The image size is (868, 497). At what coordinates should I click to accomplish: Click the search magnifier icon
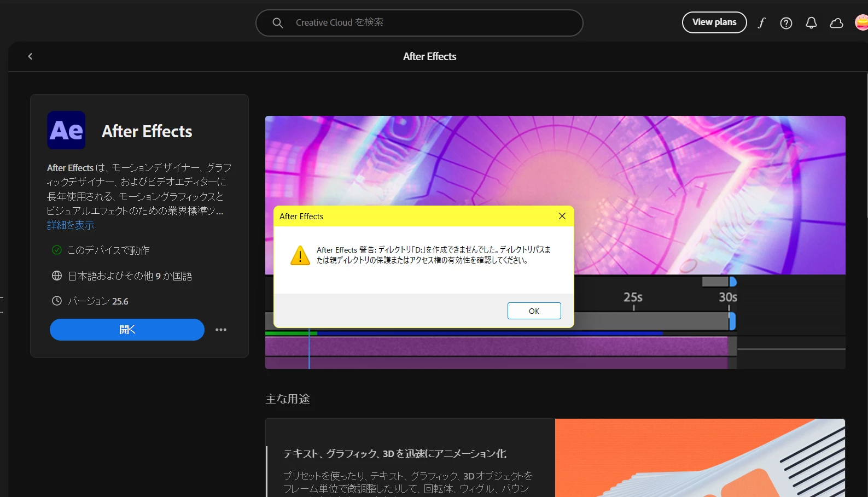[x=277, y=23]
